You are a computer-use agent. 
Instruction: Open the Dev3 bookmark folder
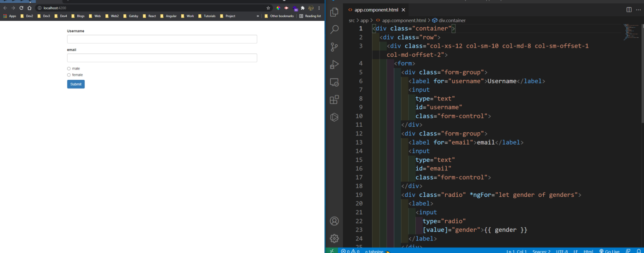click(x=44, y=16)
